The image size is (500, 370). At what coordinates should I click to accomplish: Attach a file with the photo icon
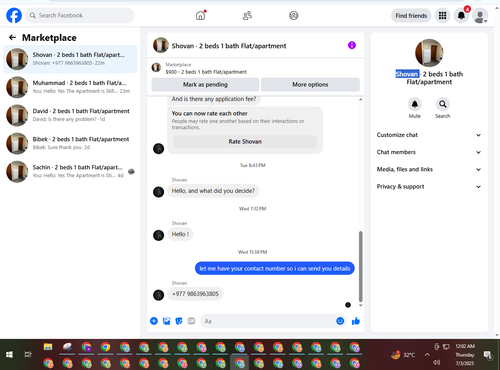[x=166, y=321]
